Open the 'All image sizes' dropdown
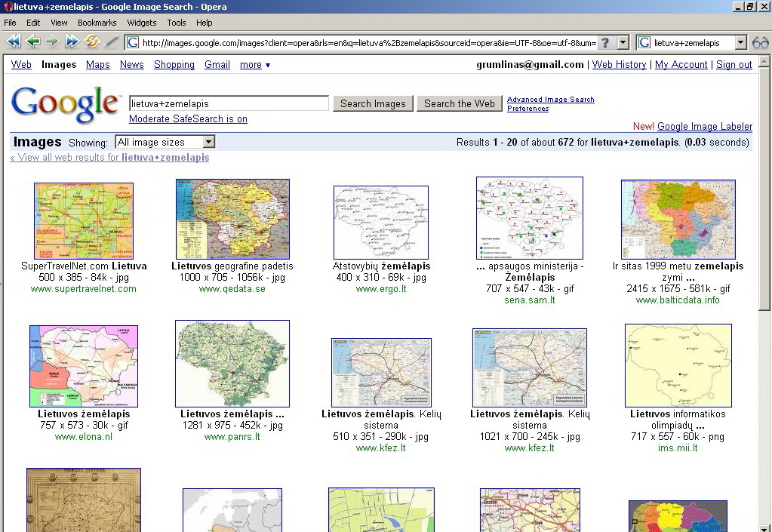772x532 pixels. click(x=209, y=142)
